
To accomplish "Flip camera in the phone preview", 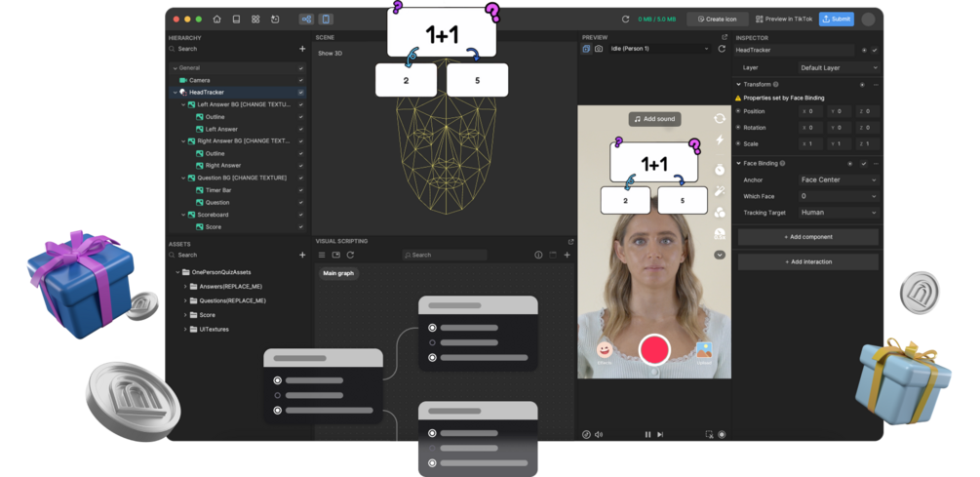I will tap(720, 118).
